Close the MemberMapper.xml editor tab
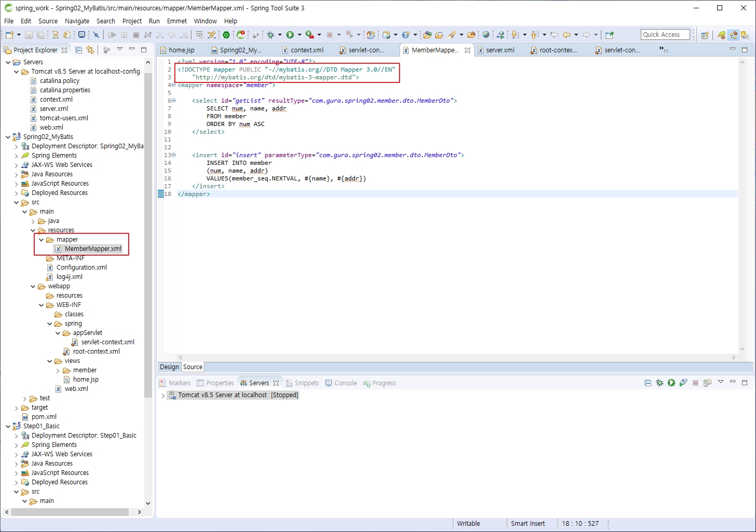Image resolution: width=756 pixels, height=532 pixels. [x=468, y=50]
